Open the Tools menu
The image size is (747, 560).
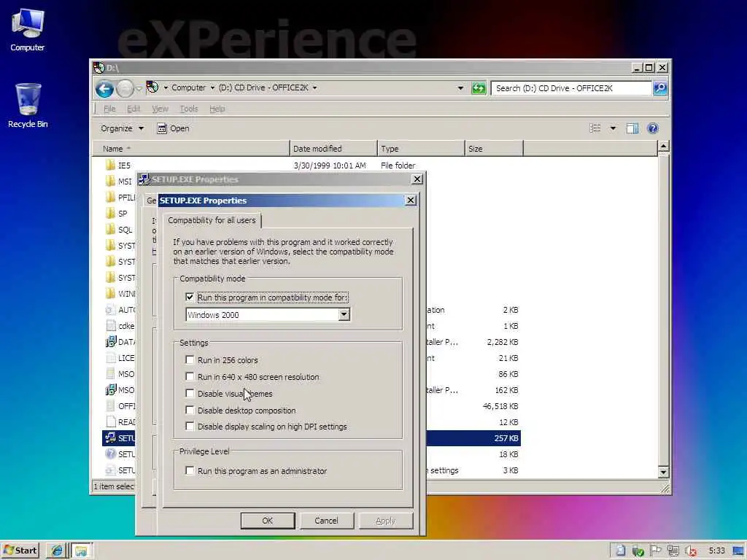(x=189, y=109)
